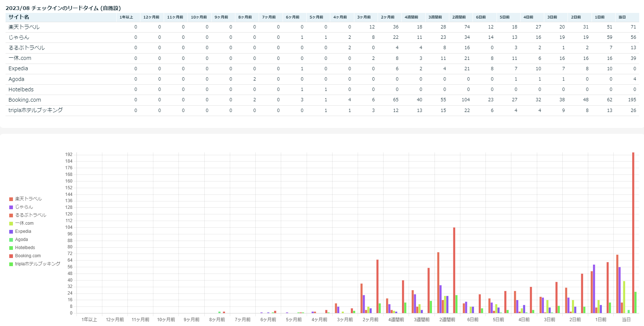Screen dimensions: 644x326
Task: Click the 一休.com legend color swatch
Action: (x=11, y=224)
